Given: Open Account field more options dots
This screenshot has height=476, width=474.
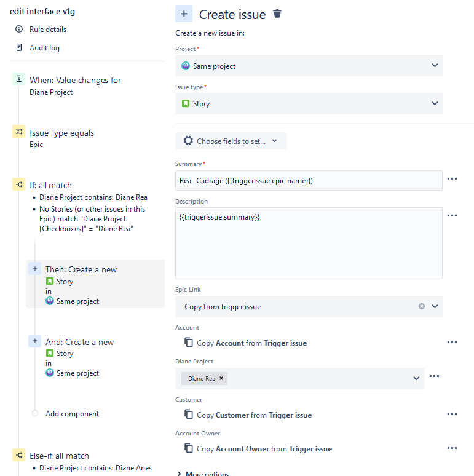Looking at the screenshot, I should click(x=452, y=343).
